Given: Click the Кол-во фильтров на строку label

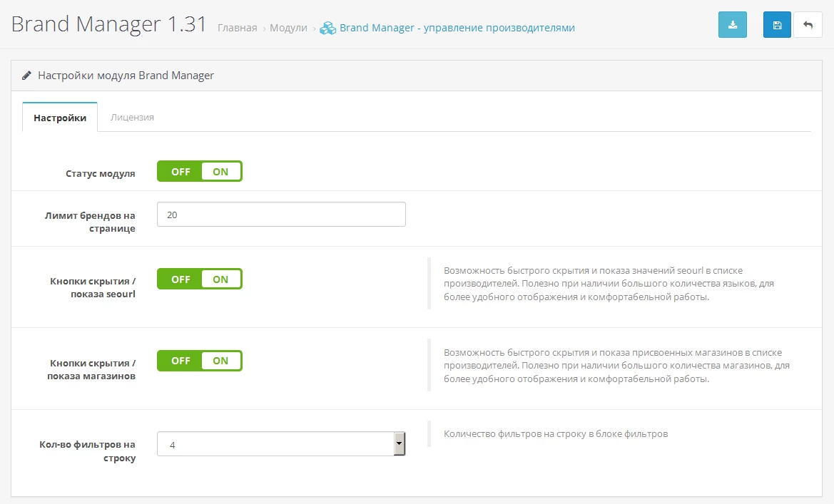Looking at the screenshot, I should [87, 451].
